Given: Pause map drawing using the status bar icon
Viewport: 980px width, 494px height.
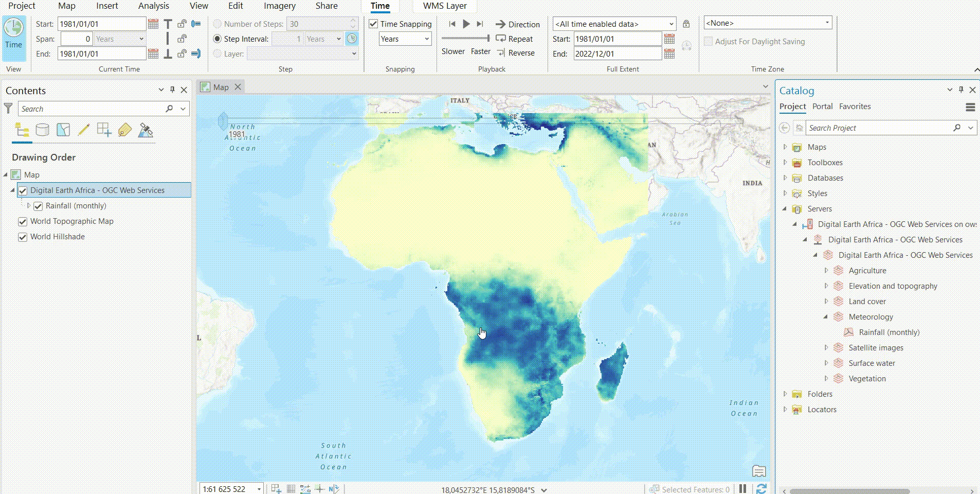Looking at the screenshot, I should tap(742, 489).
